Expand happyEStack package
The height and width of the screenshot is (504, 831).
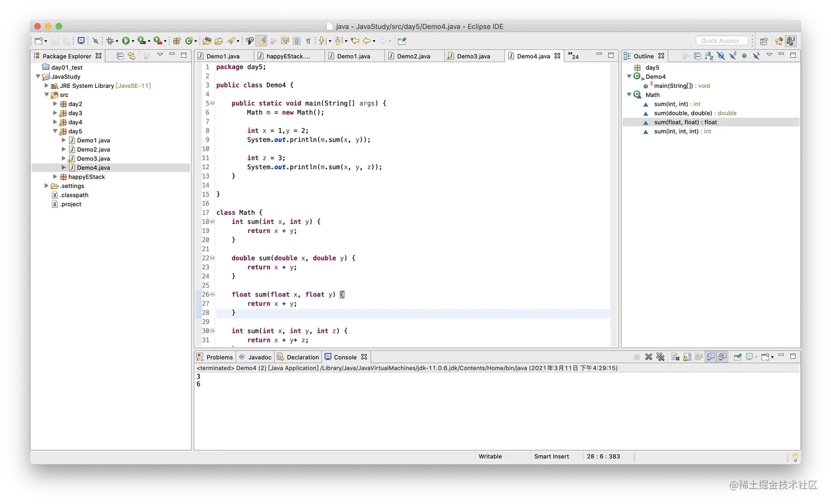click(55, 177)
